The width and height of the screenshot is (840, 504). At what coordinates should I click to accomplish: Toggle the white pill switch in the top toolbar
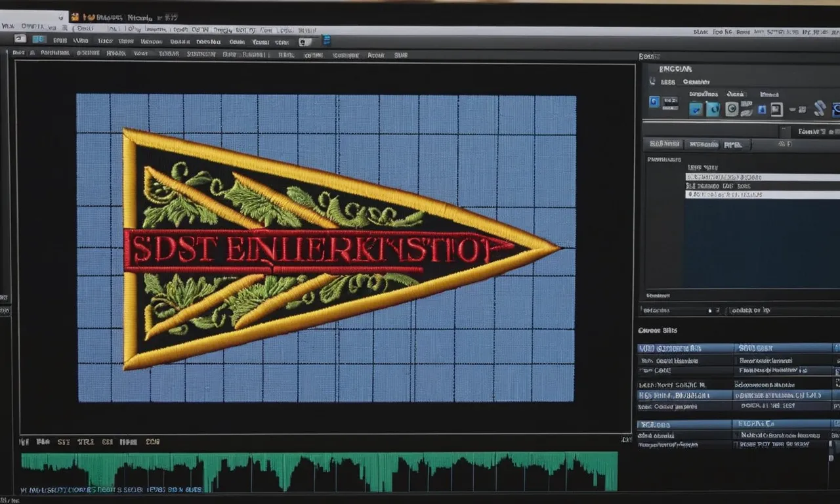click(305, 41)
